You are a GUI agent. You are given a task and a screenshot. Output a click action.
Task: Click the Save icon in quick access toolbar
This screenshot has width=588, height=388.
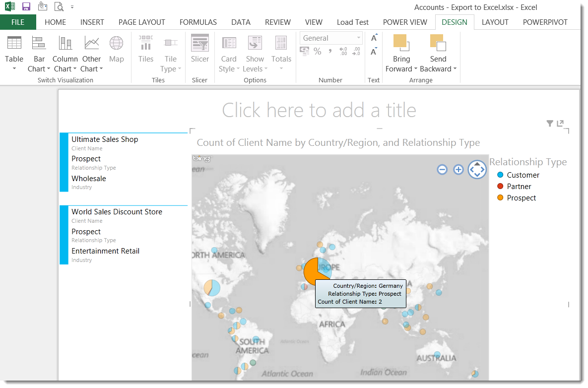click(26, 7)
